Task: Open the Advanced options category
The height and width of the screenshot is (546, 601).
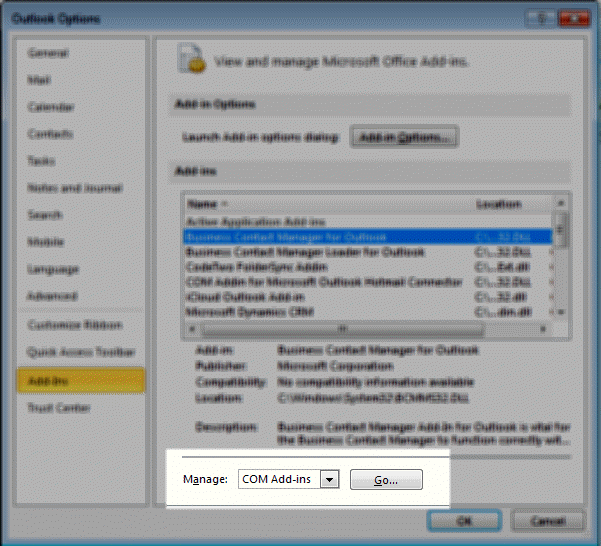Action: [51, 296]
